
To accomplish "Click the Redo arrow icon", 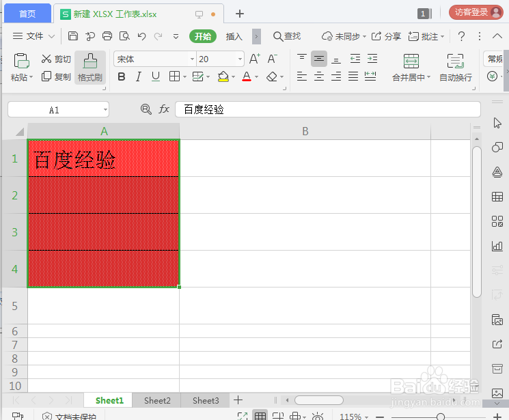I will pyautogui.click(x=158, y=36).
